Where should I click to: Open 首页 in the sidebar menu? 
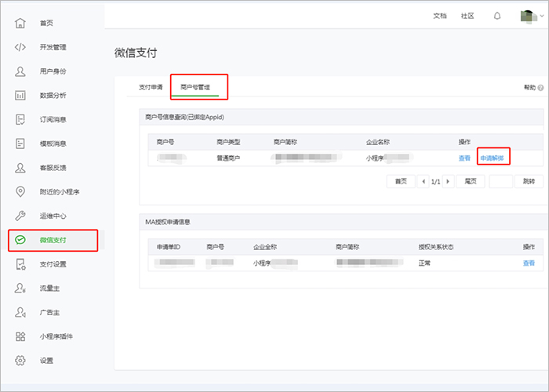(46, 23)
